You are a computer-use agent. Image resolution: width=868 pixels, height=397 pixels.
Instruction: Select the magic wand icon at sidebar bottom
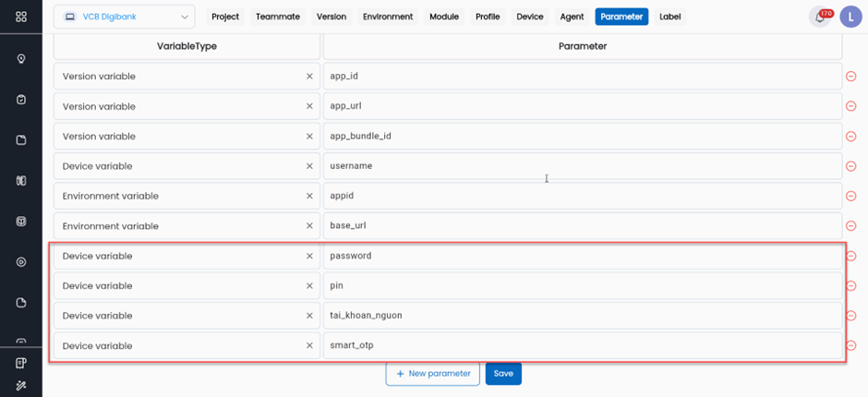(x=21, y=384)
